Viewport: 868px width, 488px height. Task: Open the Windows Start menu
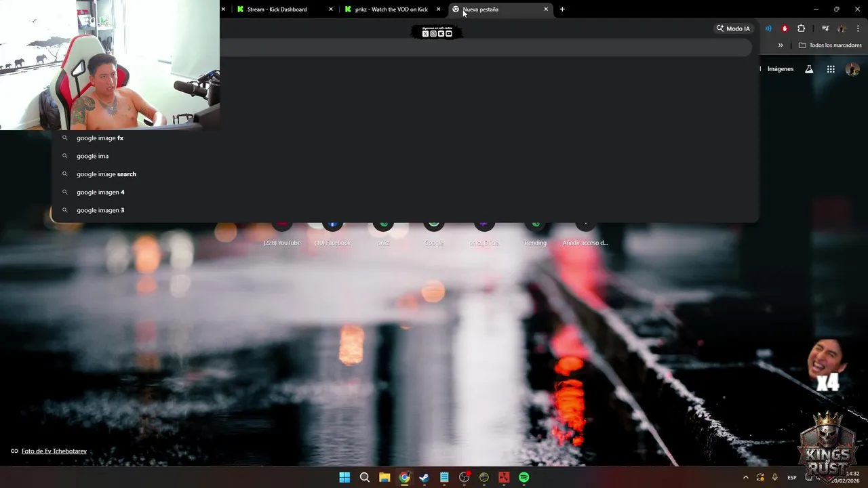[x=344, y=477]
